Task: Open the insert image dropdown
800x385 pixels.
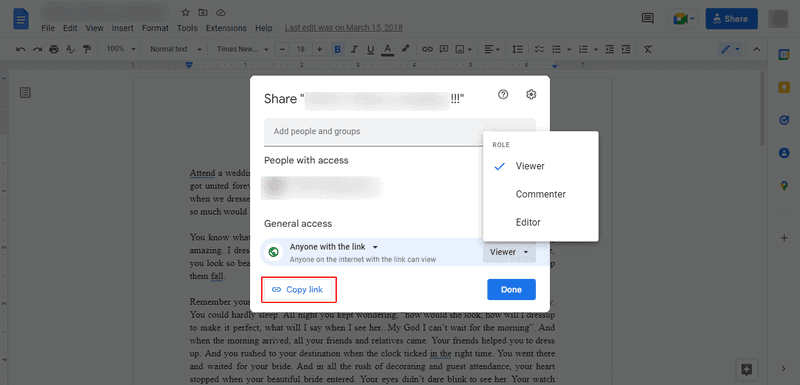Action: (x=463, y=49)
